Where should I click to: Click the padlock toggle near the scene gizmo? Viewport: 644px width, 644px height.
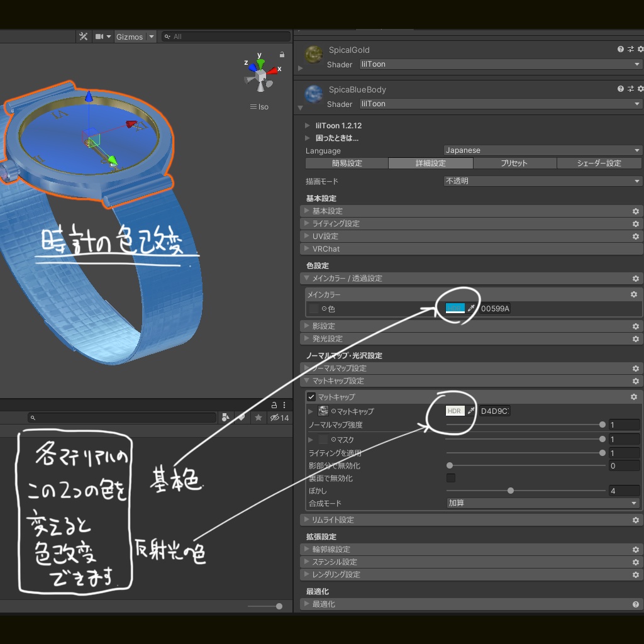[x=282, y=55]
